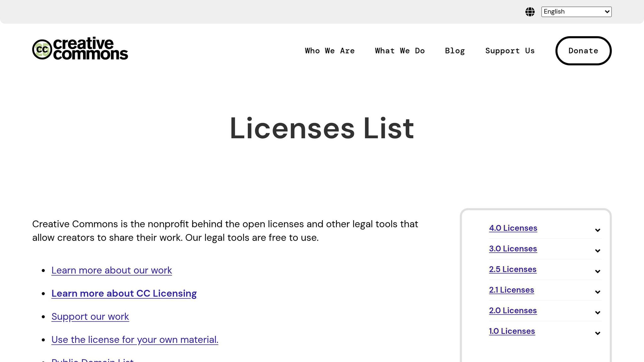
Task: Open the Support Us menu item
Action: tap(510, 51)
